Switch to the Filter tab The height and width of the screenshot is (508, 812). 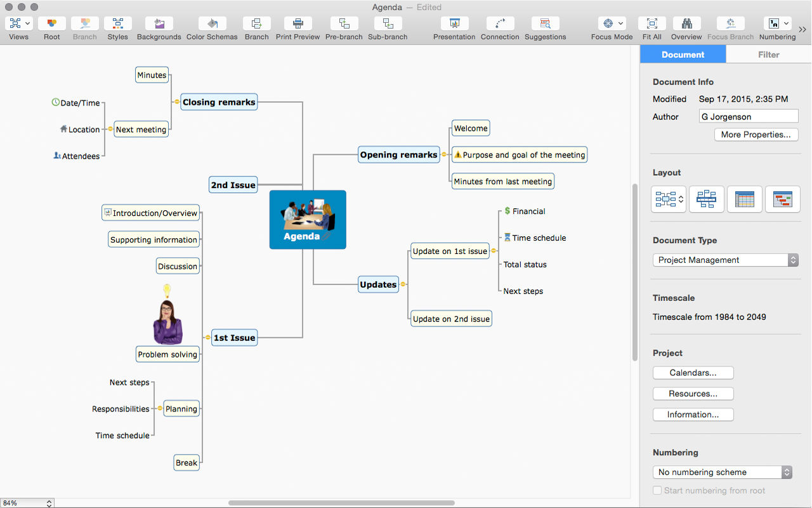point(768,55)
